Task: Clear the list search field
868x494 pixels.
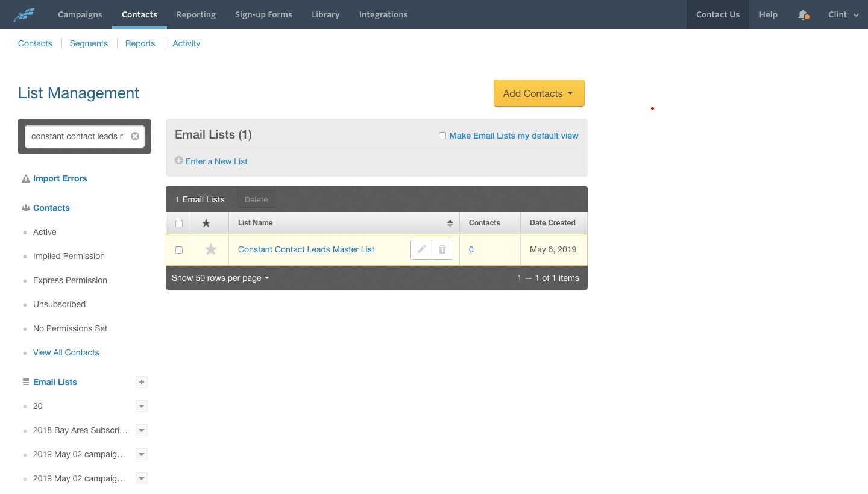Action: pyautogui.click(x=135, y=136)
